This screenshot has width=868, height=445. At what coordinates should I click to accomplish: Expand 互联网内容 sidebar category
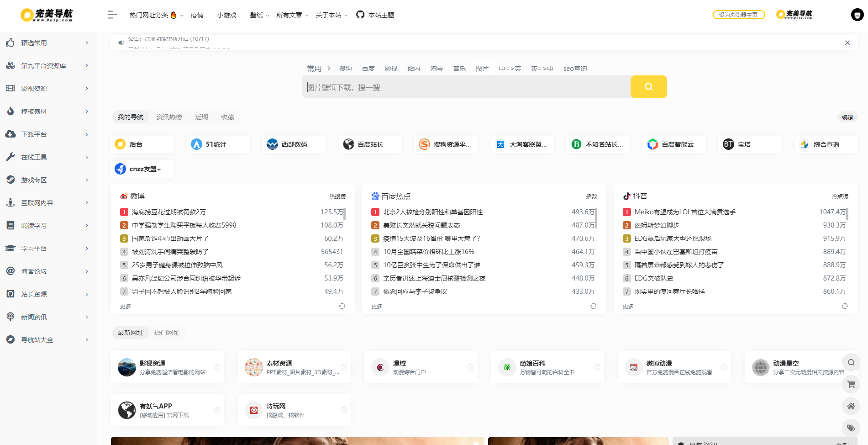[47, 203]
